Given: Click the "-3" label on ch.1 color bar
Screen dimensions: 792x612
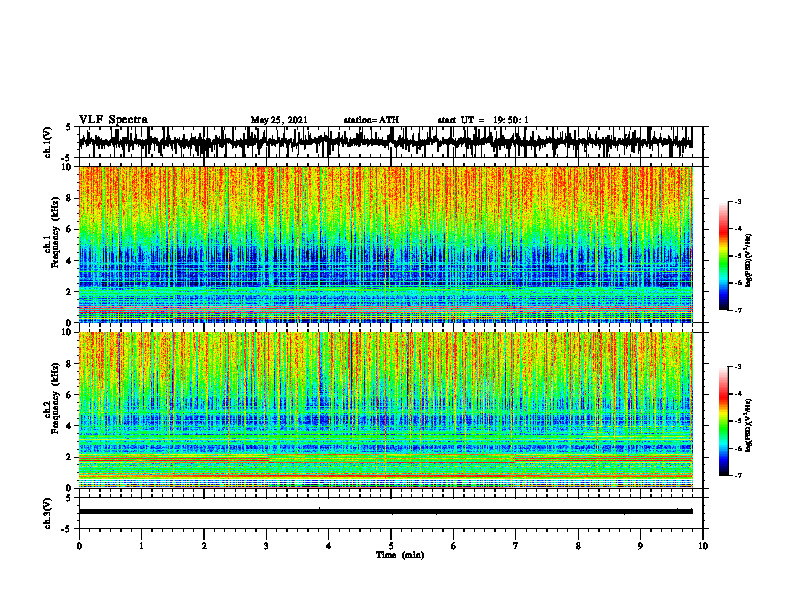Looking at the screenshot, I should (x=738, y=201).
